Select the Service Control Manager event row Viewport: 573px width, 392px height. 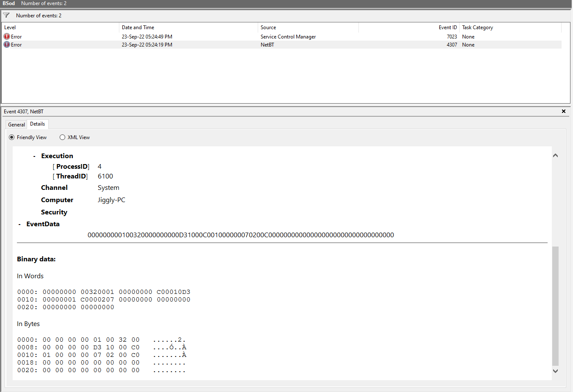click(x=282, y=37)
